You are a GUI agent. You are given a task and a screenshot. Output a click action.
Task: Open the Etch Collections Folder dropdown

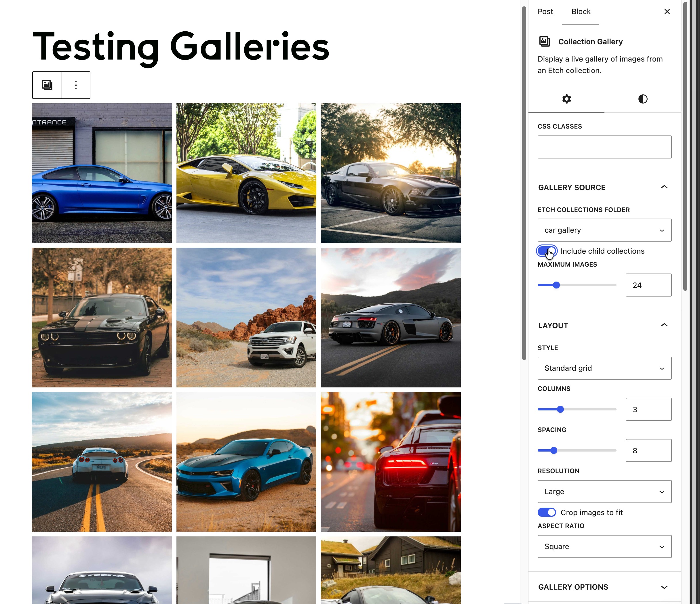pos(604,230)
